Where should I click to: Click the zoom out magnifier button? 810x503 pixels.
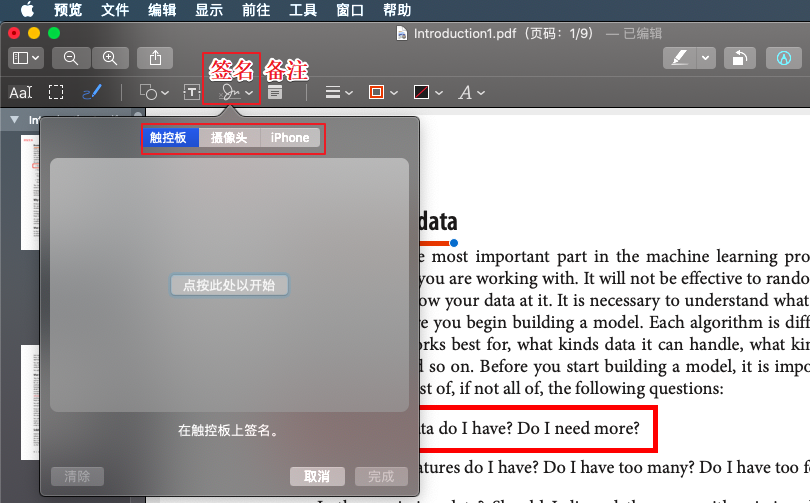pos(71,58)
